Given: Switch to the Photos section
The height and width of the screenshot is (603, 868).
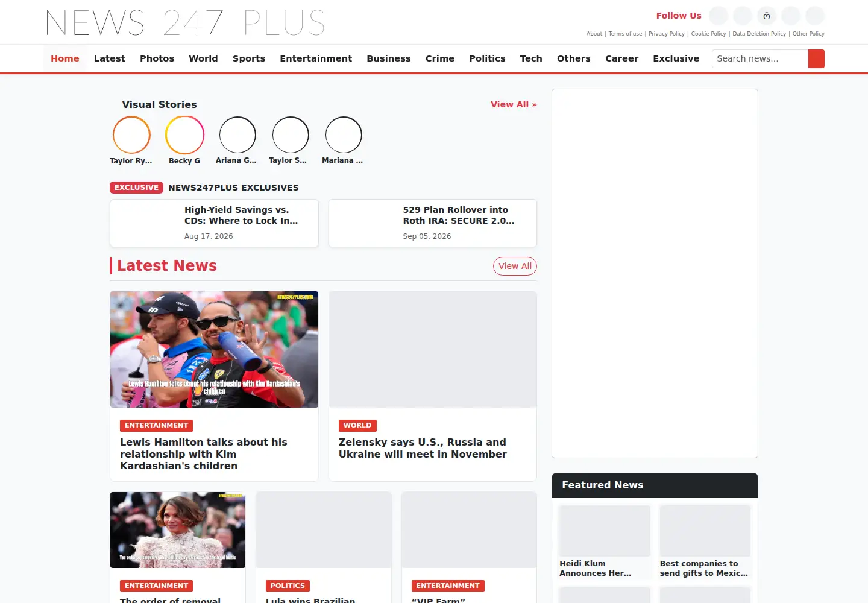Looking at the screenshot, I should pyautogui.click(x=157, y=58).
